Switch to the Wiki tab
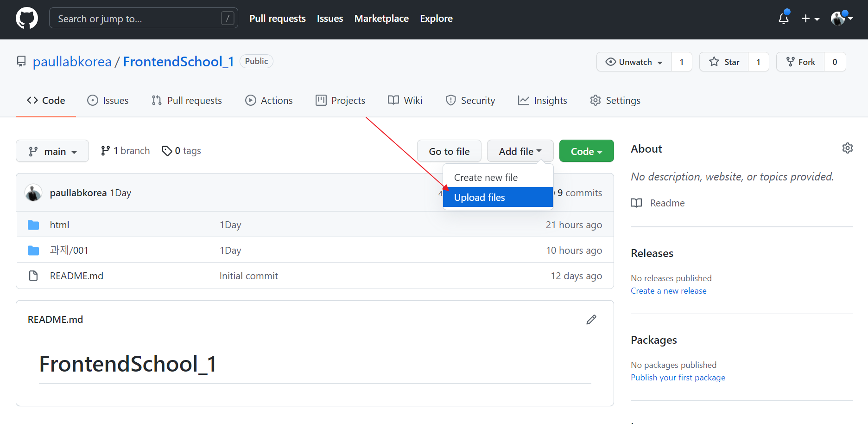The width and height of the screenshot is (868, 424). tap(405, 101)
